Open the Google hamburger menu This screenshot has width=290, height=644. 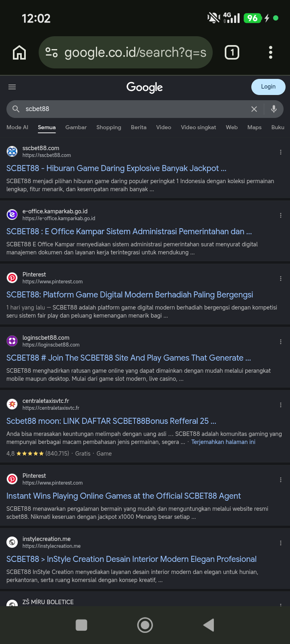(12, 87)
